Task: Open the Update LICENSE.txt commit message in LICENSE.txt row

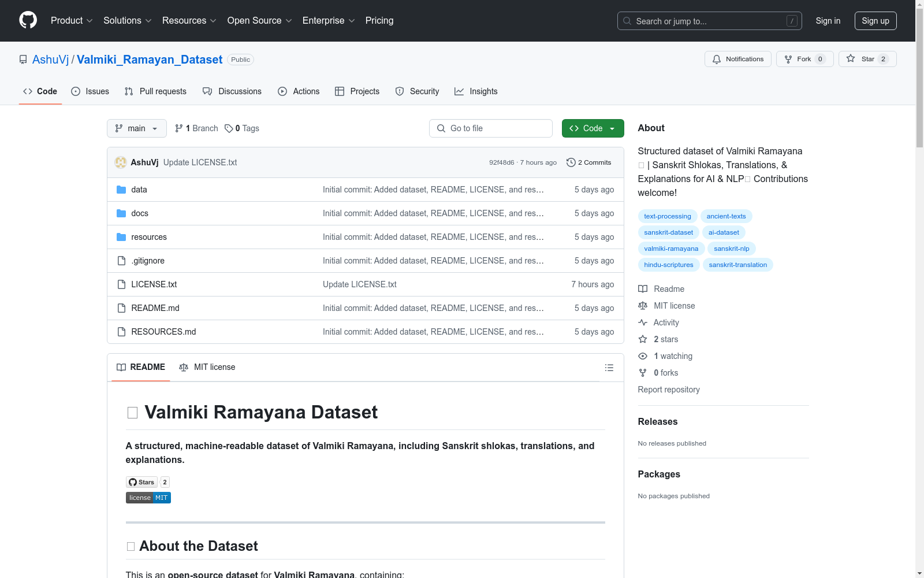Action: 360,284
